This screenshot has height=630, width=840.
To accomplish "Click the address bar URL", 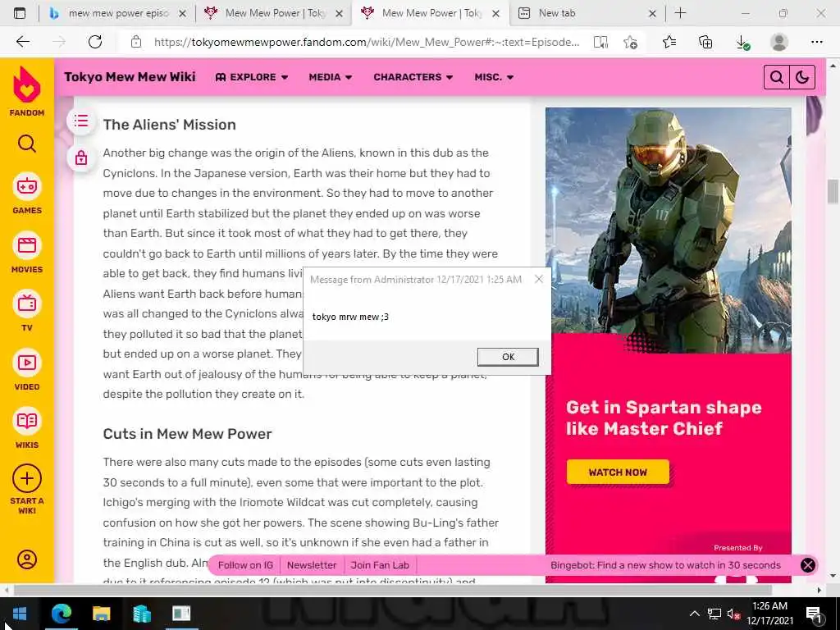I will 367,42.
